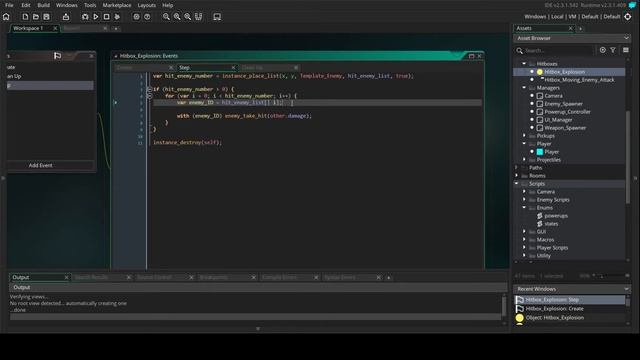
Task: Click the magnifier icon in the asset search
Action: point(520,51)
